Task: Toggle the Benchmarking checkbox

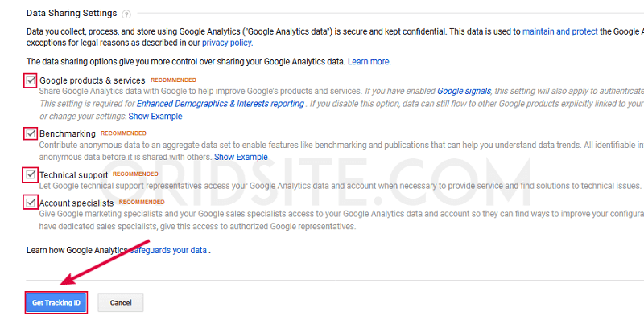Action: pyautogui.click(x=31, y=133)
